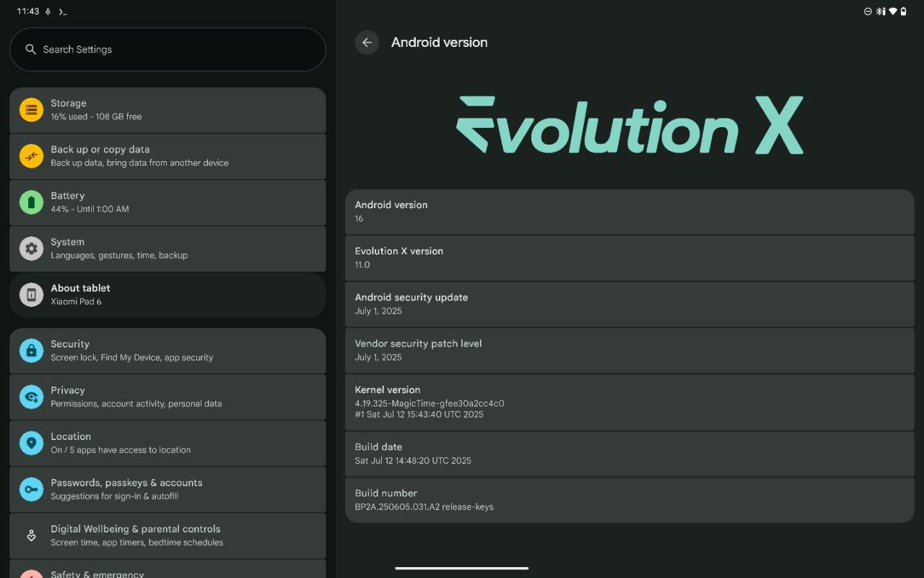Tap the Do Not Disturb status icon
Viewport: 924px width, 578px height.
868,12
